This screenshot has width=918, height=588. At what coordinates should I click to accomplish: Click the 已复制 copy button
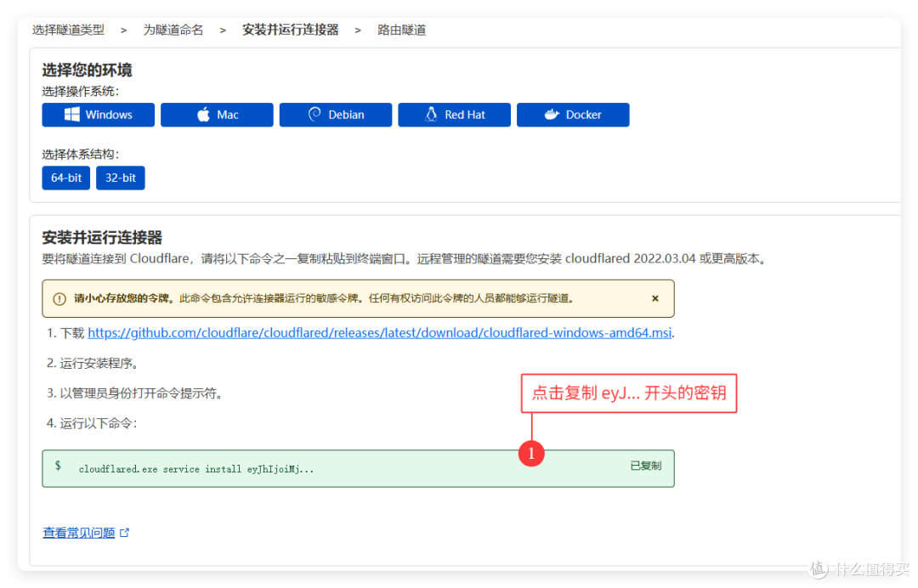pos(646,466)
